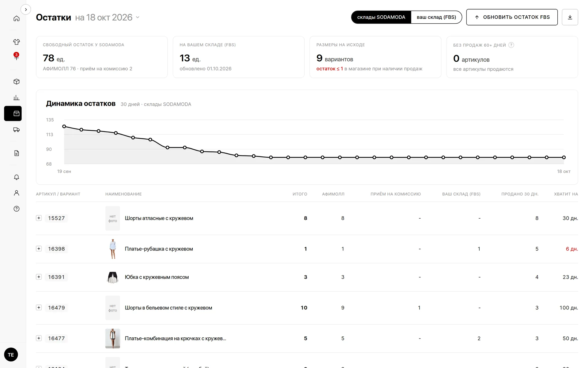The image size is (588, 368).
Task: Open the help question mark icon in the sidebar
Action: [17, 209]
